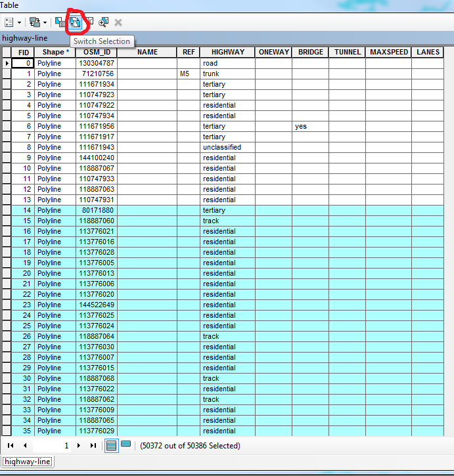
Task: Expand the Related Tables dropdown arrow
Action: coord(45,22)
